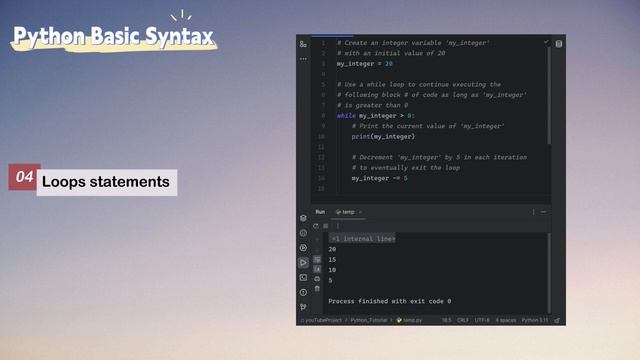
Task: Change the UTF-8 file encoding
Action: click(482, 320)
